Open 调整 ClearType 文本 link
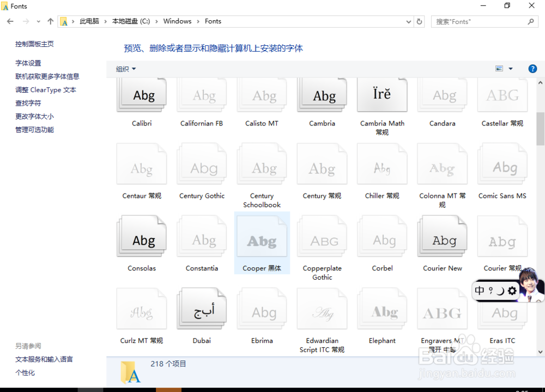Image resolution: width=545 pixels, height=392 pixels. [x=46, y=90]
